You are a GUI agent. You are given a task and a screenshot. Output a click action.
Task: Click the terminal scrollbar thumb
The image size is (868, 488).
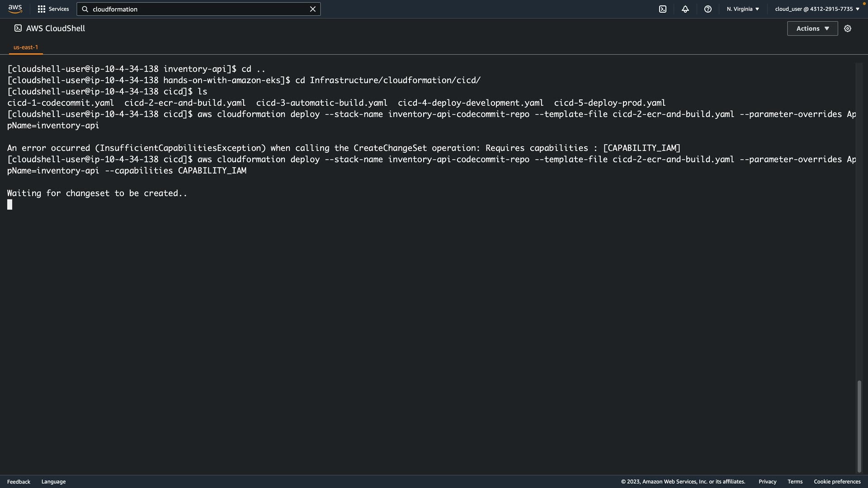(x=859, y=426)
